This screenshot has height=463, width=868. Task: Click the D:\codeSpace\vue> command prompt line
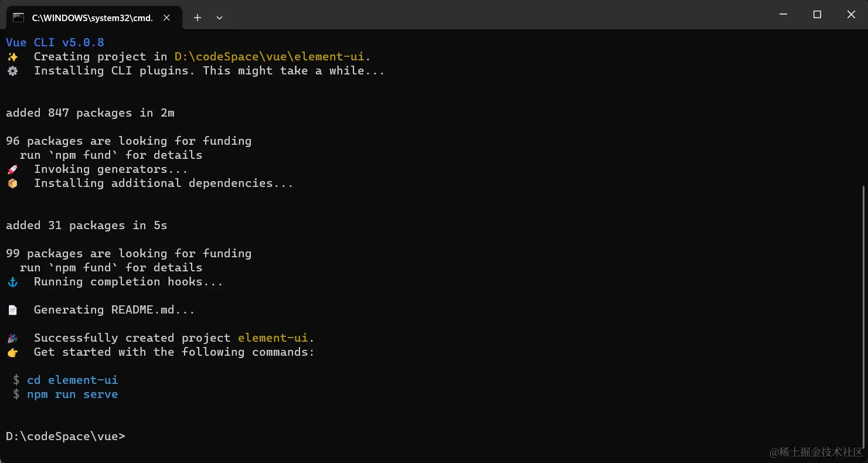point(65,437)
